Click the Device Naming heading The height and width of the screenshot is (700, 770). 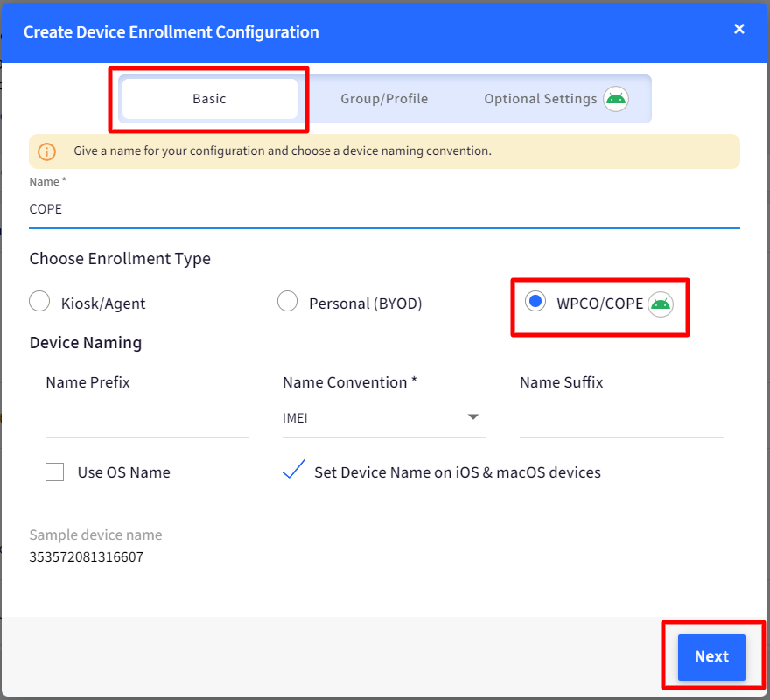point(86,343)
